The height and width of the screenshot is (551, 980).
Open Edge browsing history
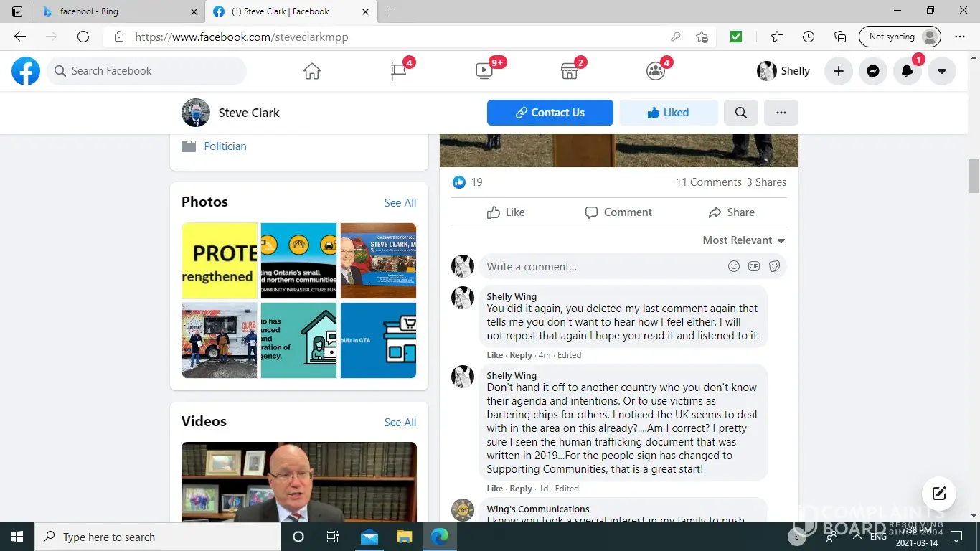[809, 37]
